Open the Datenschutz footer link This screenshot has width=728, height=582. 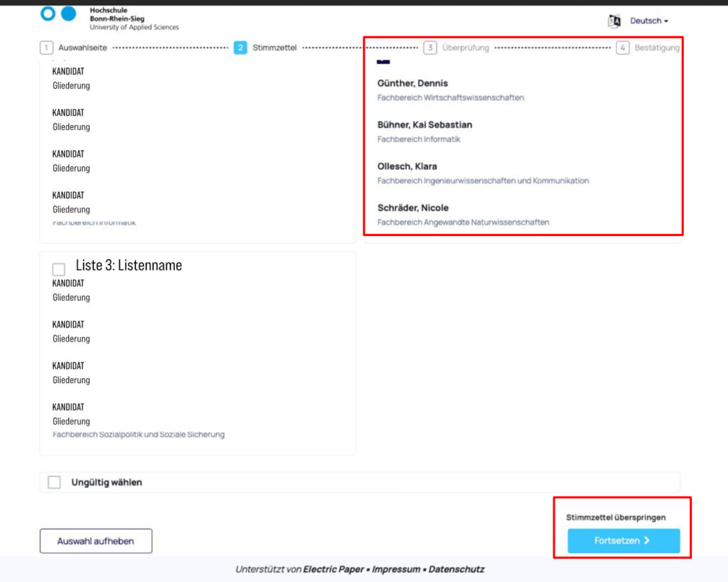click(456, 569)
